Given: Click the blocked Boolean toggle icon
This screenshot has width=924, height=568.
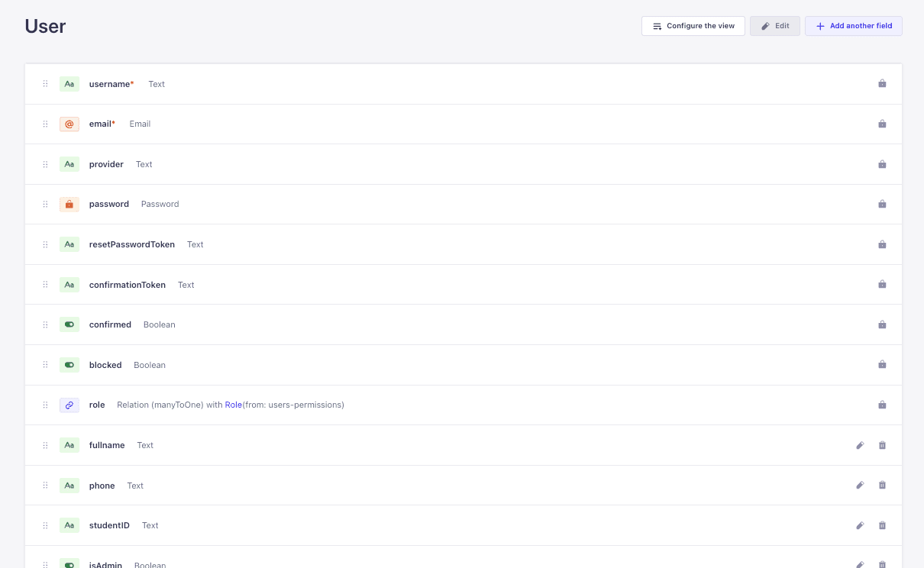Looking at the screenshot, I should 69,365.
